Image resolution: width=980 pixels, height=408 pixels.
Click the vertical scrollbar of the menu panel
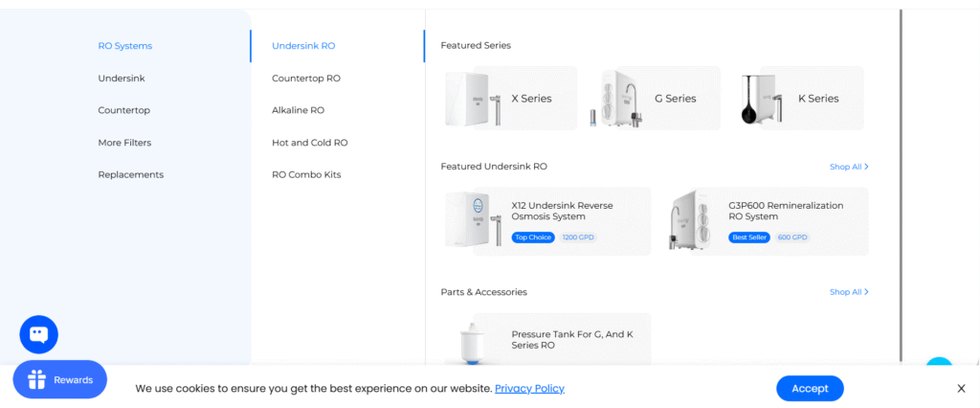[x=901, y=185]
